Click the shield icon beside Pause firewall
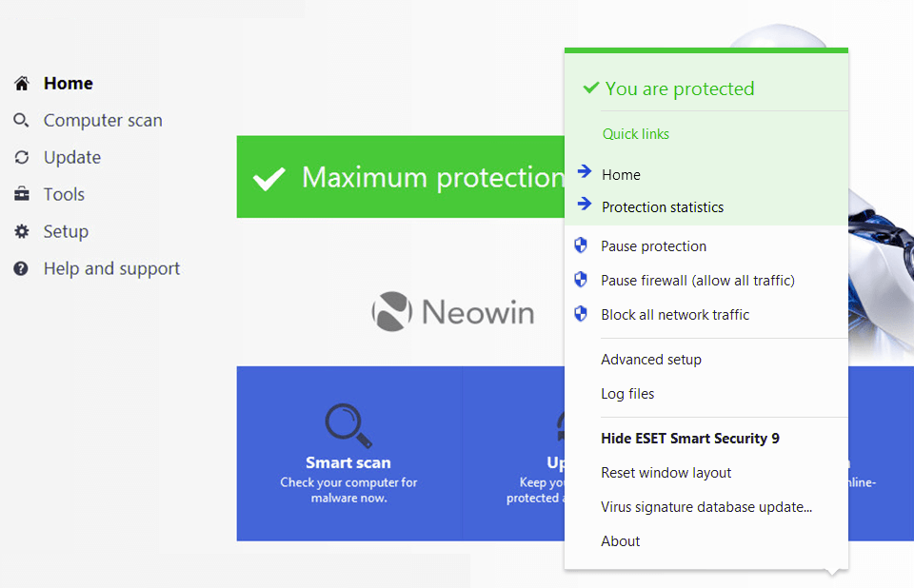Viewport: 914px width, 588px height. pos(581,281)
